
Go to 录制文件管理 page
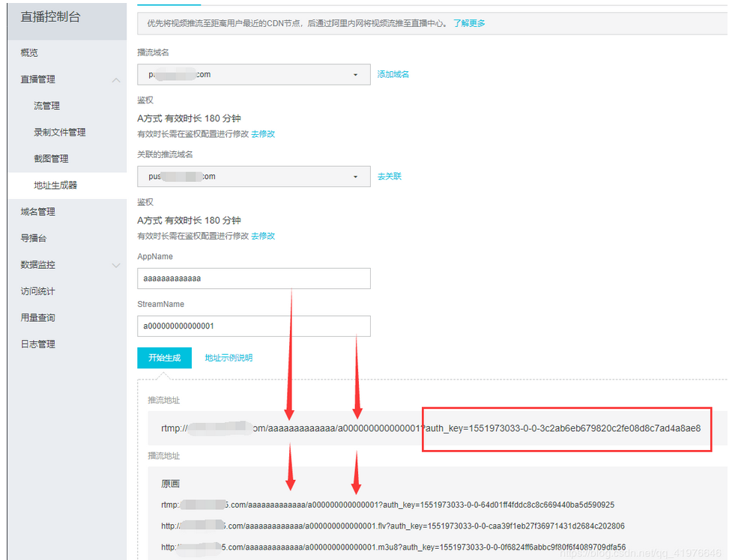point(59,133)
